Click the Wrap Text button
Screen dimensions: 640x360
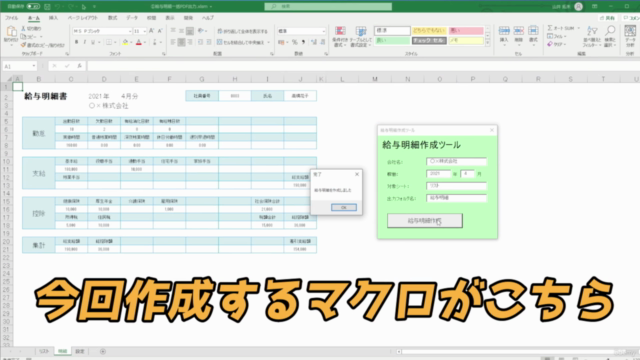[242, 31]
